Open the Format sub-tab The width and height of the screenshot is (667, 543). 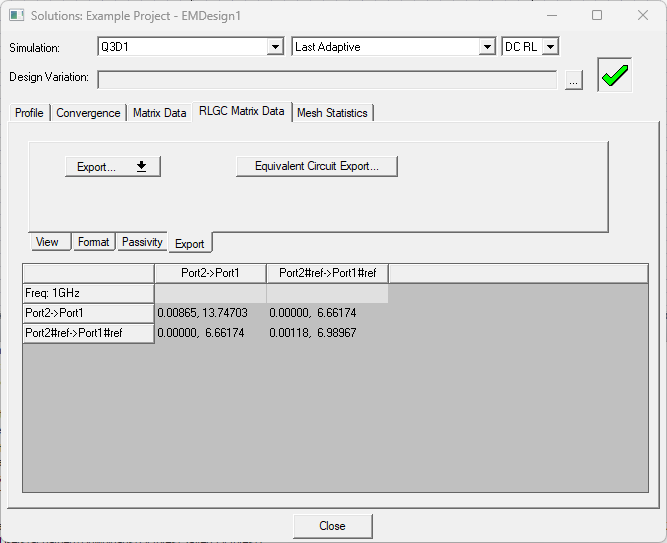click(x=94, y=242)
